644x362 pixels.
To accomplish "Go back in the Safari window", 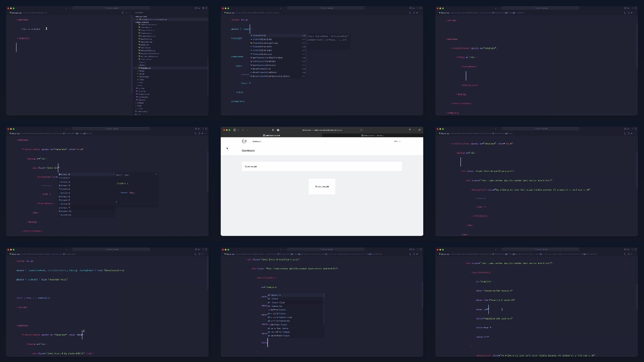I will 243,130.
